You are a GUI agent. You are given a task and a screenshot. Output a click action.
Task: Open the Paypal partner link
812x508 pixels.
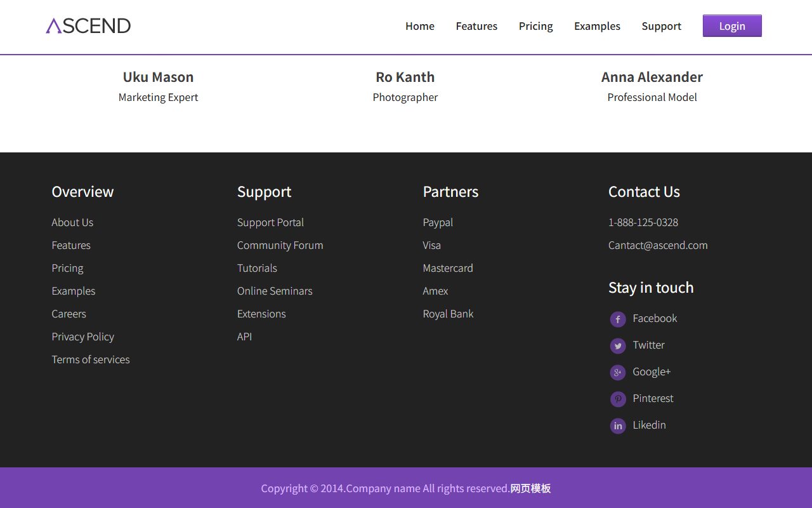coord(438,222)
